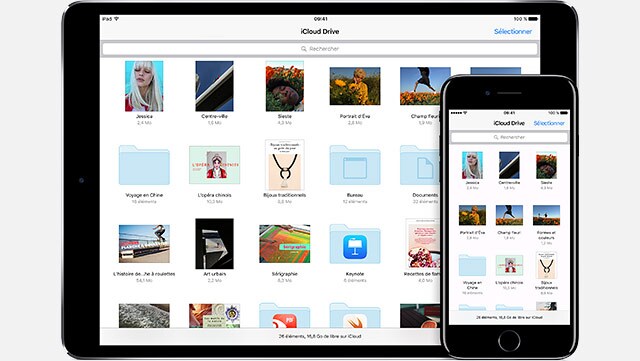Open the Voyage en Chine folder on iPhone
The width and height of the screenshot is (640, 361).
click(x=472, y=265)
